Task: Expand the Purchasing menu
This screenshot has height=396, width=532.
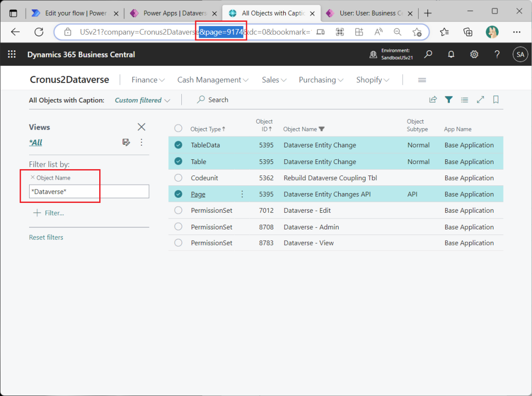Action: coord(321,80)
